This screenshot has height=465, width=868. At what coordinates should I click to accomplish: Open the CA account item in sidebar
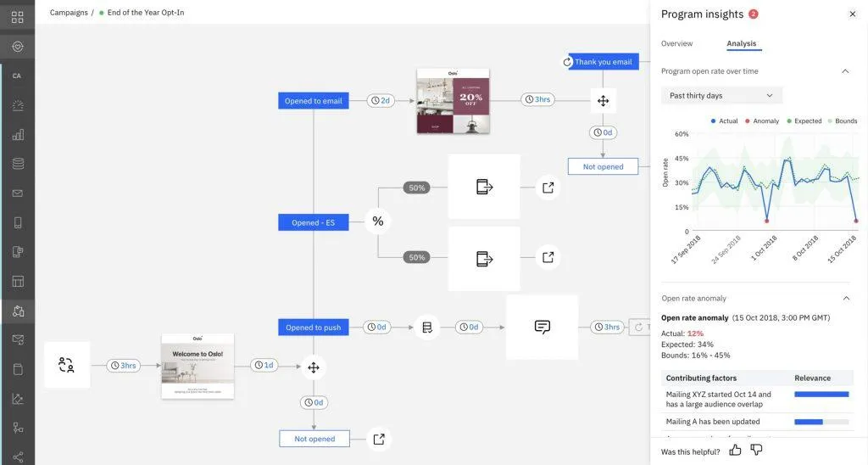coord(17,76)
